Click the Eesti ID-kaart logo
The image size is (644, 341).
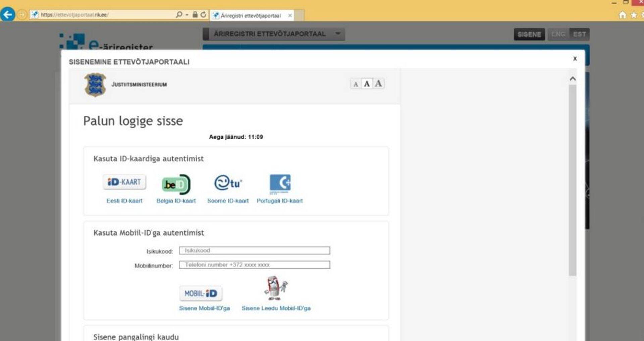[124, 182]
